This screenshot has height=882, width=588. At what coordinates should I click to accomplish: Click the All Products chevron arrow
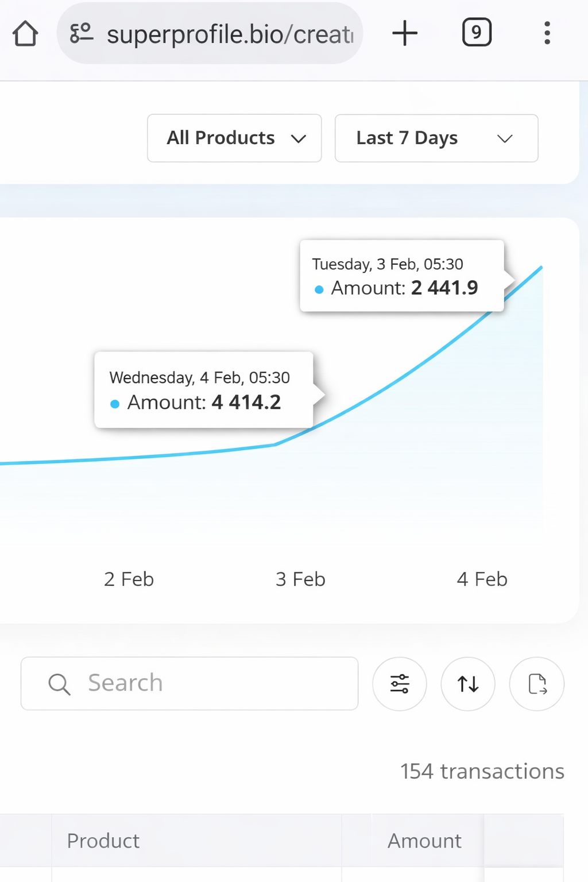click(x=299, y=139)
